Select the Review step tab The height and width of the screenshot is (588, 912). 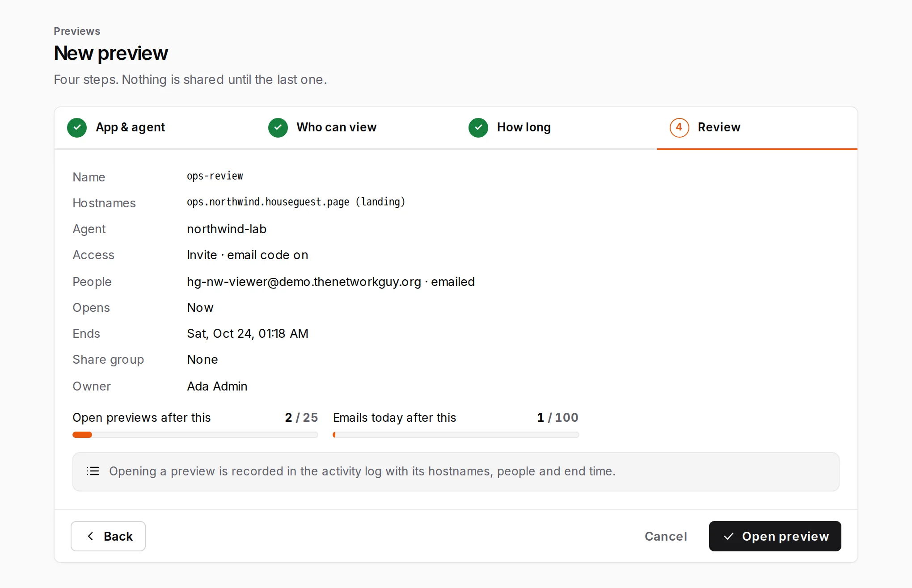[757, 128]
